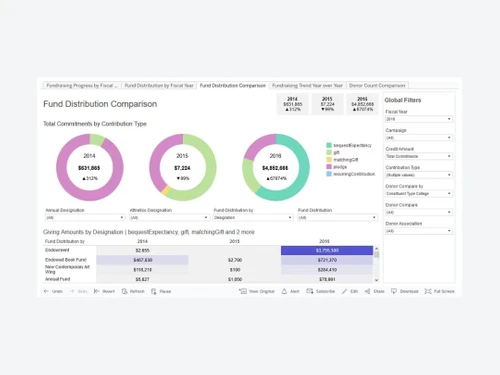This screenshot has width=500, height=375.
Task: Click the Subscribe envelope icon
Action: click(310, 291)
